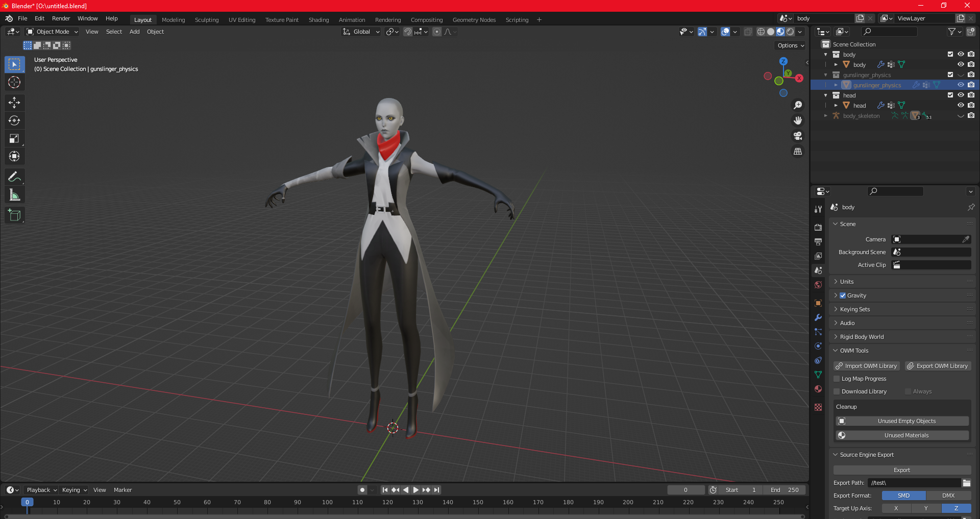980x519 pixels.
Task: Open the Texture properties tab
Action: pyautogui.click(x=818, y=407)
